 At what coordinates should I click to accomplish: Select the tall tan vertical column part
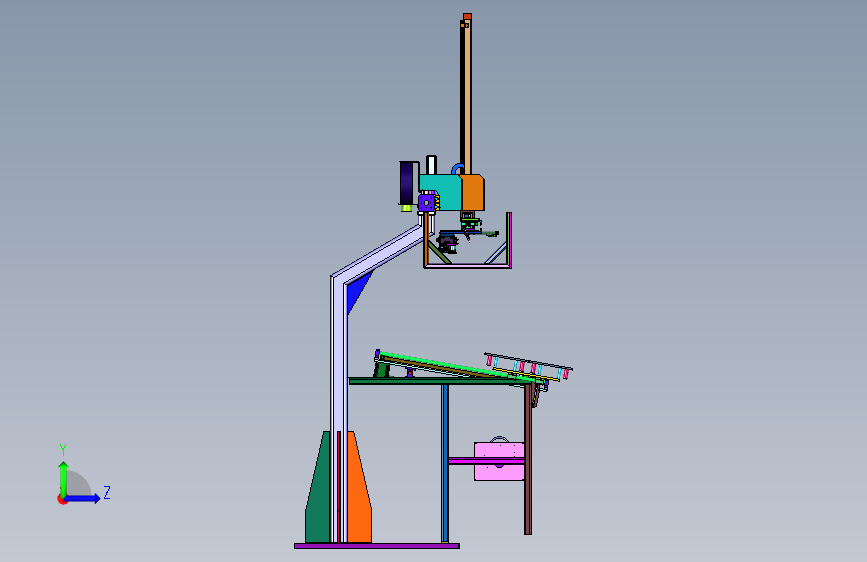pyautogui.click(x=467, y=98)
